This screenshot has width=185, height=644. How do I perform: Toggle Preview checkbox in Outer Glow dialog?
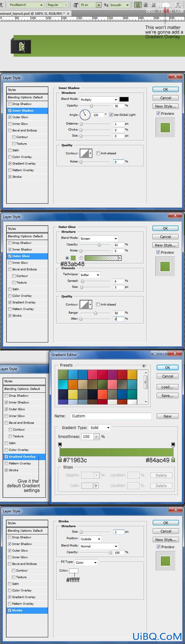pos(158,253)
